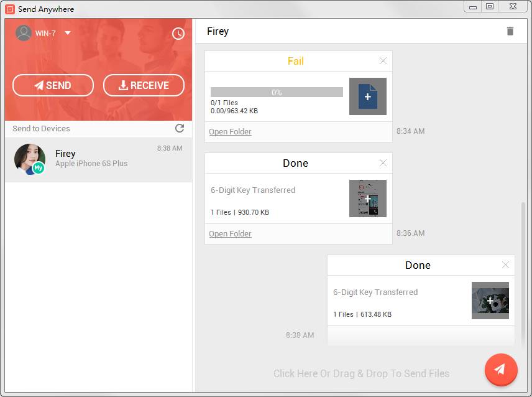The width and height of the screenshot is (532, 397).
Task: Click the 8:36 AM timestamp
Action: [411, 233]
